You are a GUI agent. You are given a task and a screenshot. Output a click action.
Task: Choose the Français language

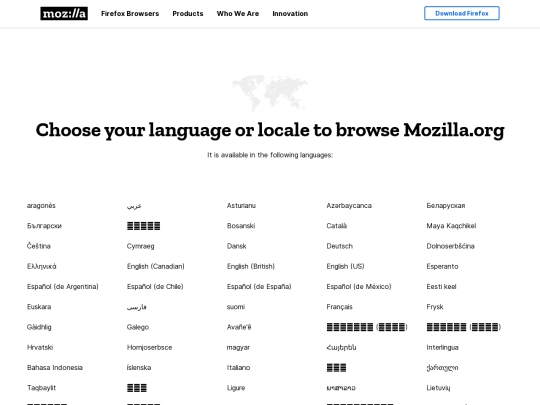(340, 307)
